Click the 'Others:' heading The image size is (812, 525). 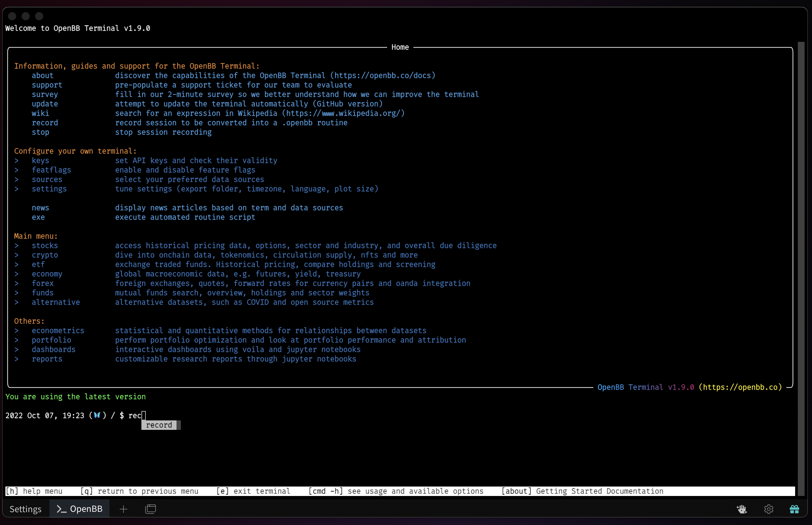(x=29, y=321)
